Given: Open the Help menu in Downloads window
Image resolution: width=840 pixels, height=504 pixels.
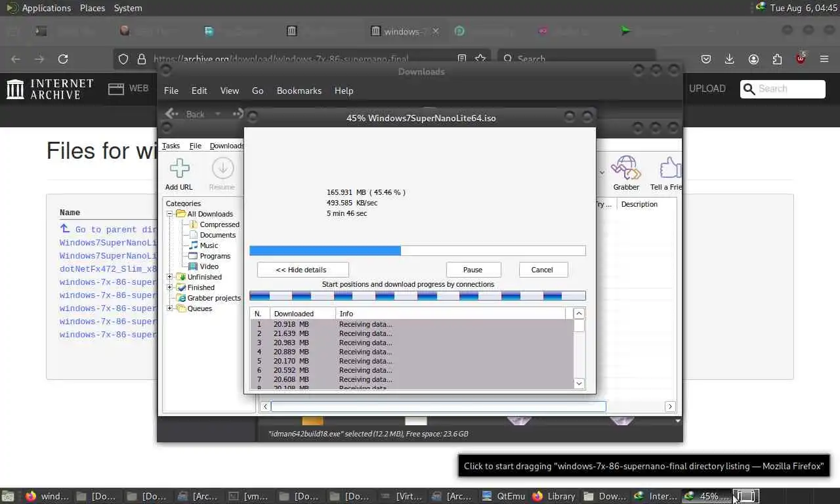Looking at the screenshot, I should pyautogui.click(x=344, y=91).
